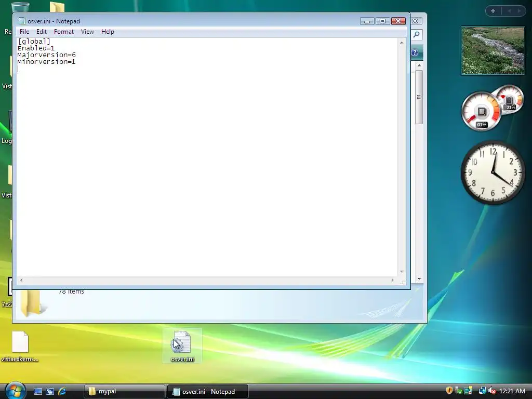Click the muted volume tray icon
The height and width of the screenshot is (399, 532).
click(492, 391)
